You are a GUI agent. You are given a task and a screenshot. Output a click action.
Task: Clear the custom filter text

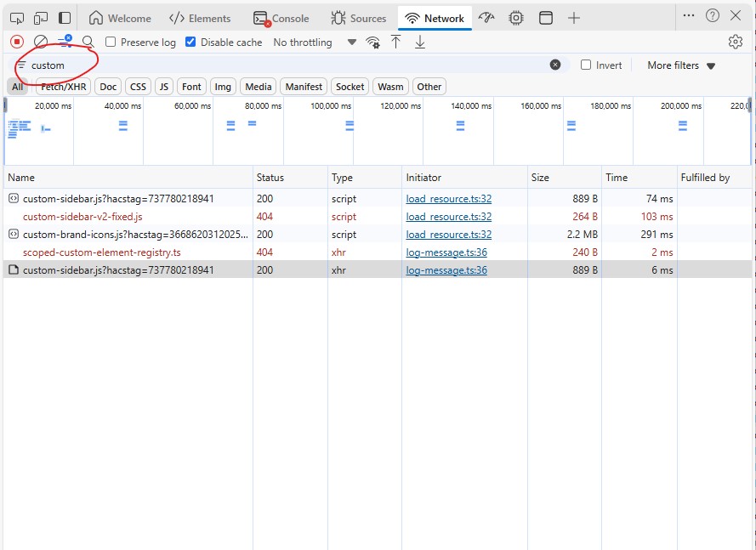(x=555, y=65)
